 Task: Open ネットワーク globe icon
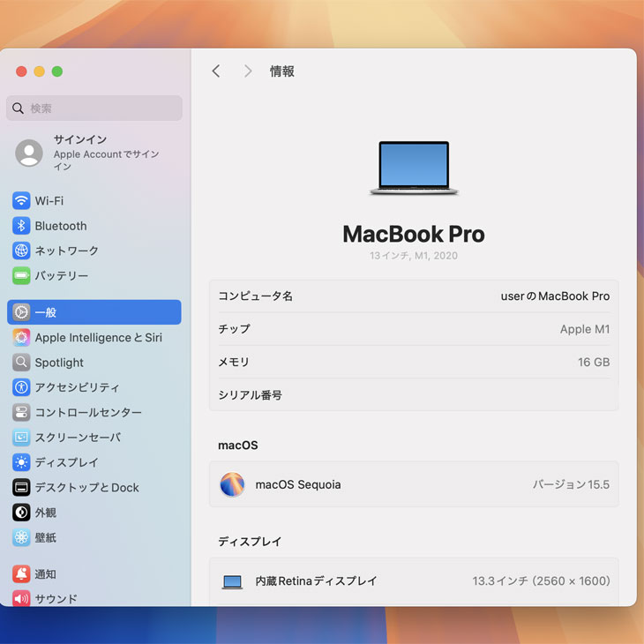[x=21, y=251]
